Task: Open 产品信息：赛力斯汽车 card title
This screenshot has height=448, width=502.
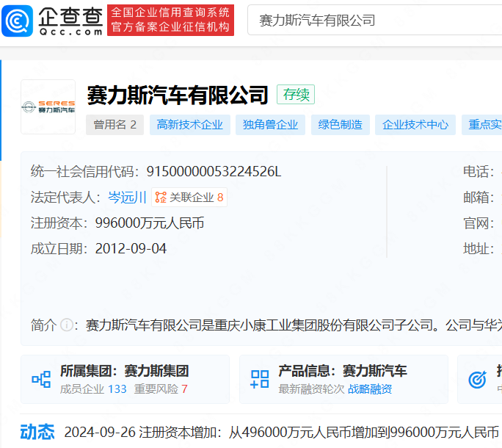Action: pos(343,371)
